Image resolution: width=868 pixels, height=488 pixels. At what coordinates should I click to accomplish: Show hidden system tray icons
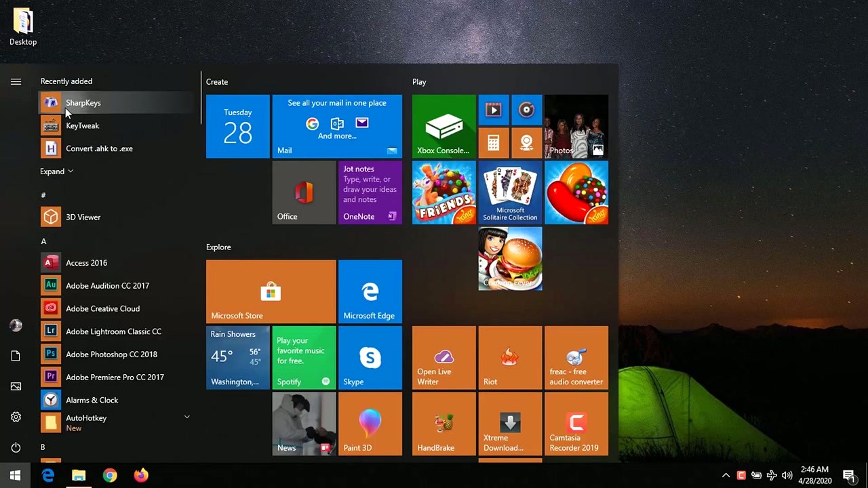726,476
